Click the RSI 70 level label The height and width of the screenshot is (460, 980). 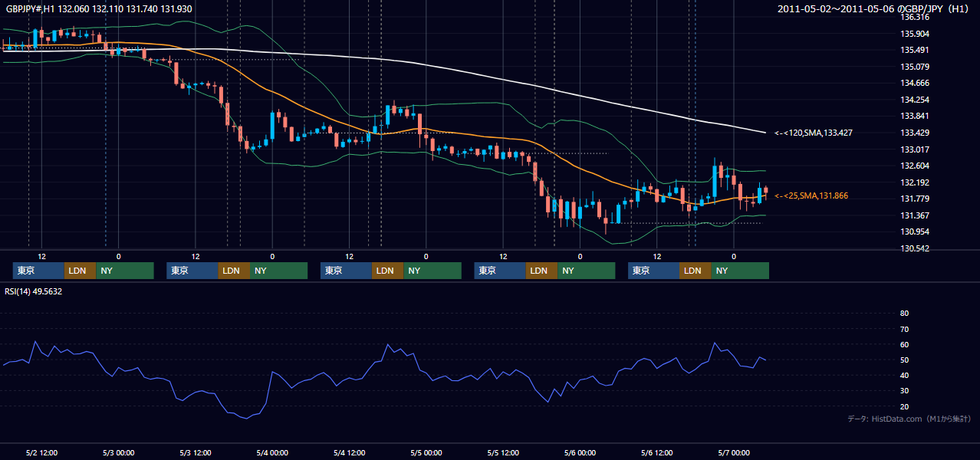(904, 329)
